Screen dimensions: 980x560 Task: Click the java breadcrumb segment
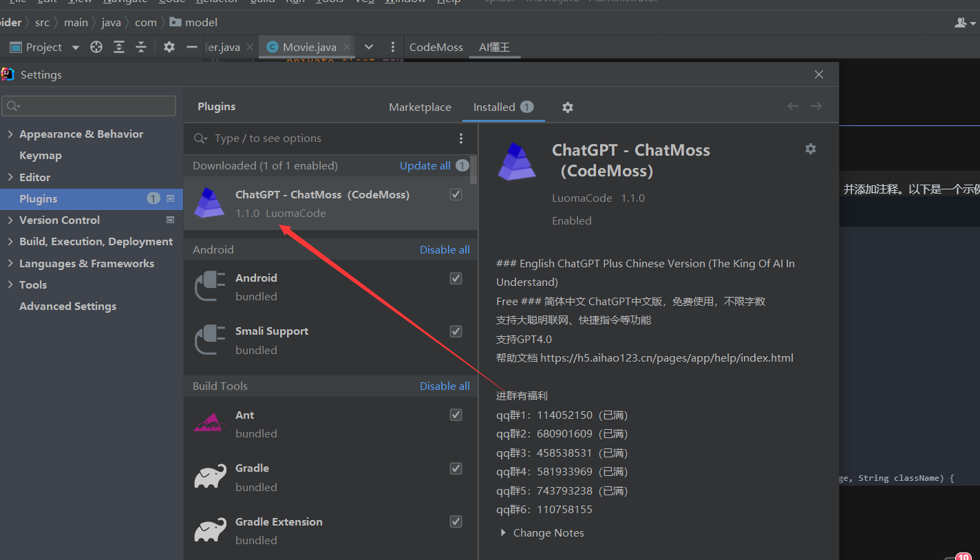(111, 22)
